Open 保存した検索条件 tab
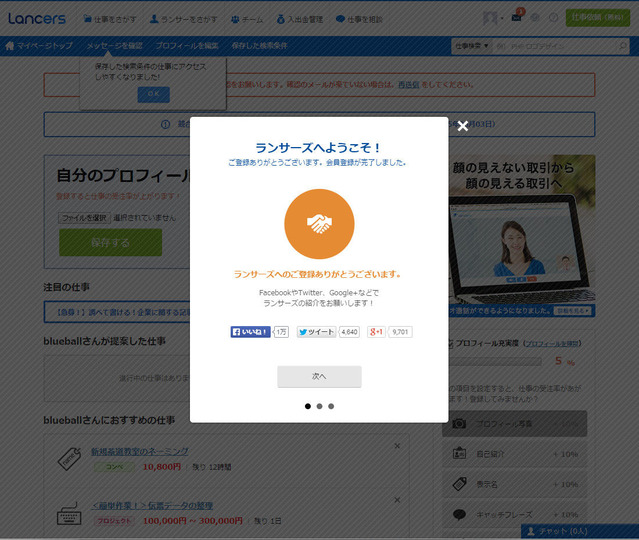Viewport: 639px width, 540px height. point(260,46)
